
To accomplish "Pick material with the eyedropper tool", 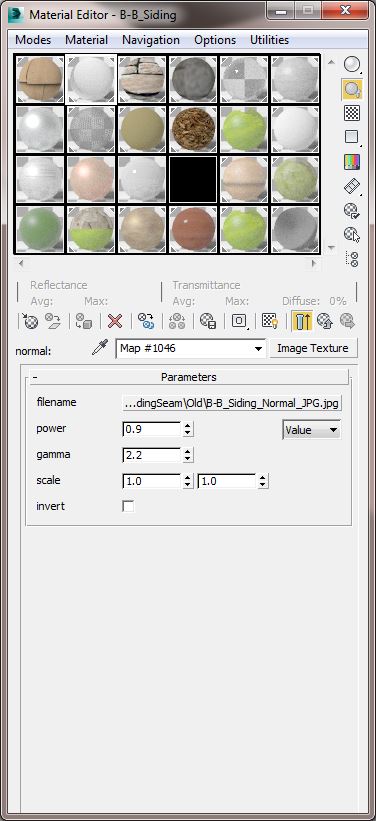I will tap(100, 348).
